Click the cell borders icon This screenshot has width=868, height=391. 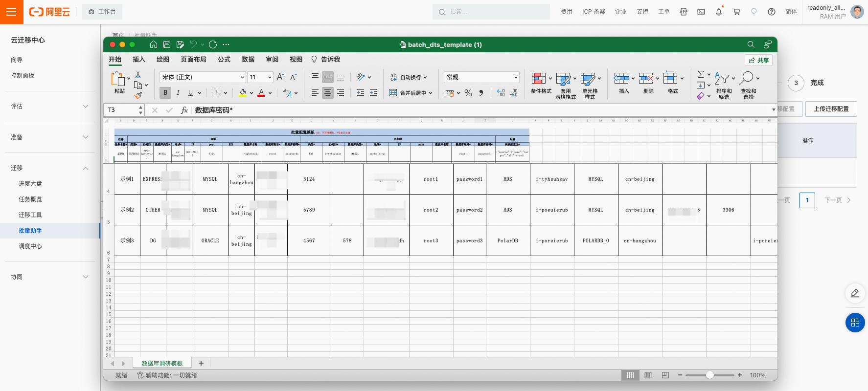216,92
